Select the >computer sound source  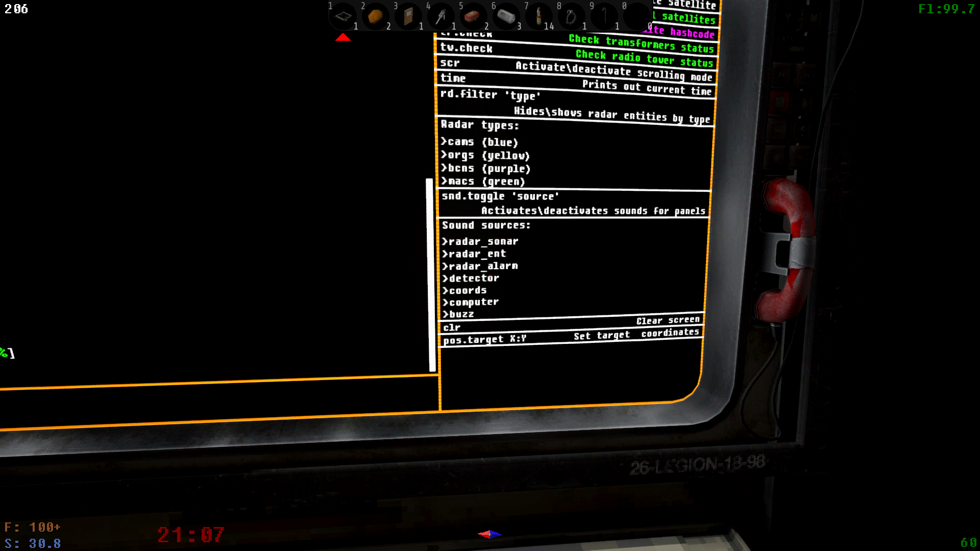(471, 302)
